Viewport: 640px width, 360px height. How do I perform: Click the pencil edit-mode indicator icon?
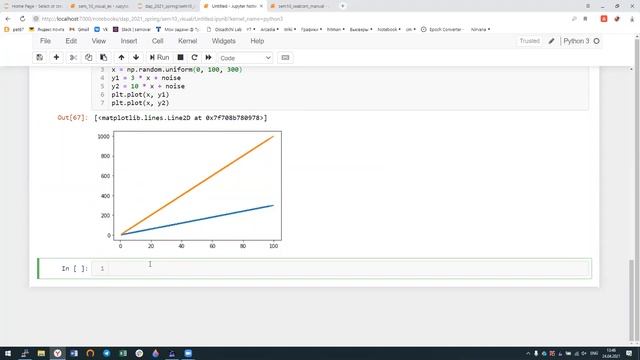coord(551,41)
